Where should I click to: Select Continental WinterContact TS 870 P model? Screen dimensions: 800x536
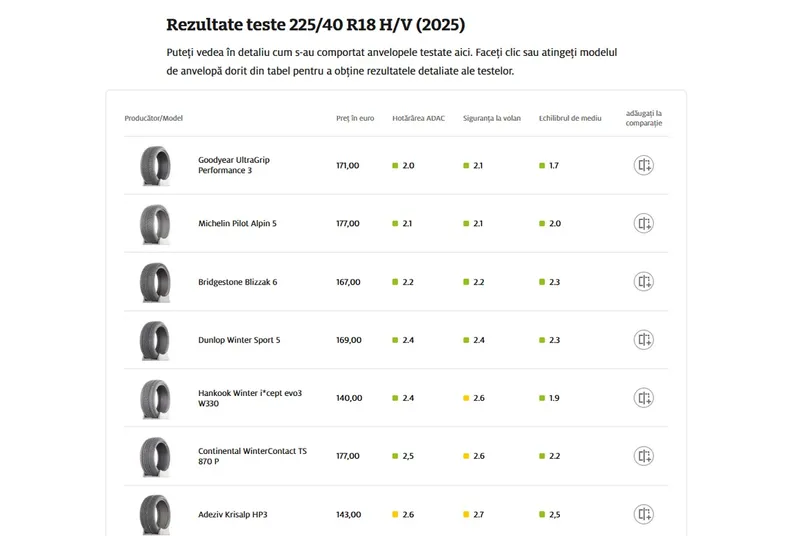click(x=252, y=456)
